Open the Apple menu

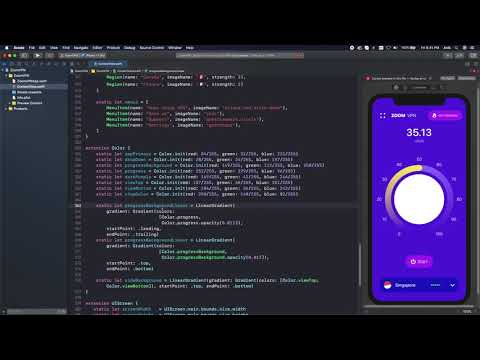pos(7,48)
